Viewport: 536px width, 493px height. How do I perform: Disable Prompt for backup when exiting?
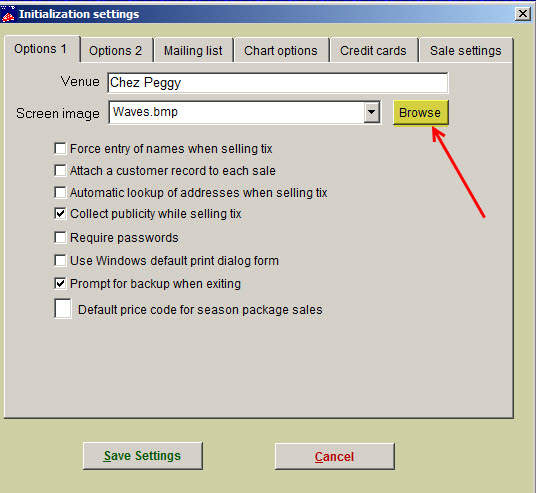[60, 283]
